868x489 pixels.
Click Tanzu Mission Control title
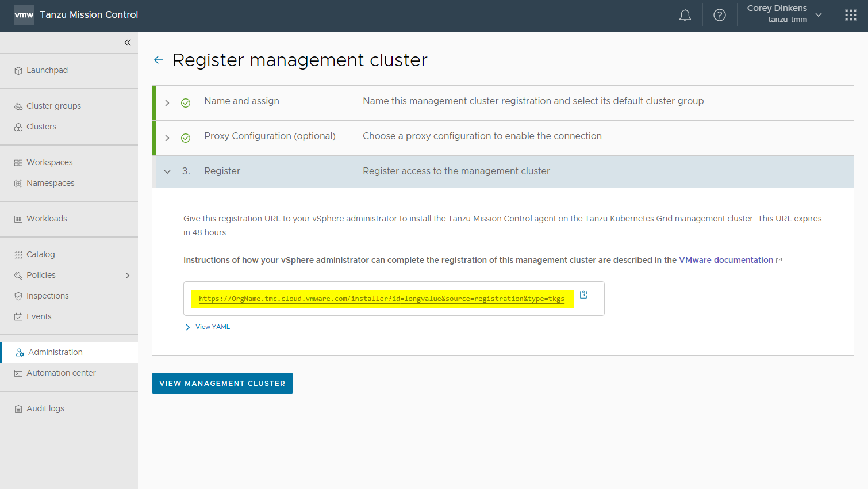coord(89,15)
